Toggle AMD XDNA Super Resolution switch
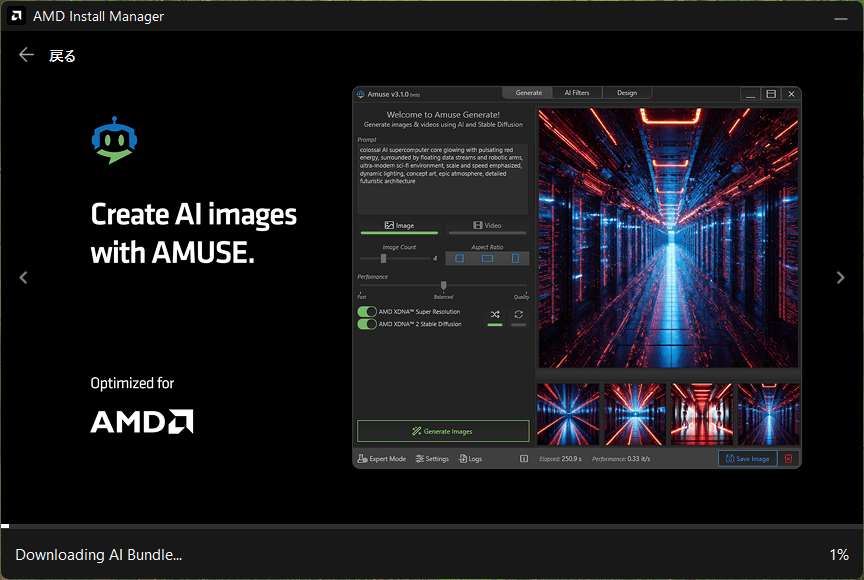 [367, 312]
